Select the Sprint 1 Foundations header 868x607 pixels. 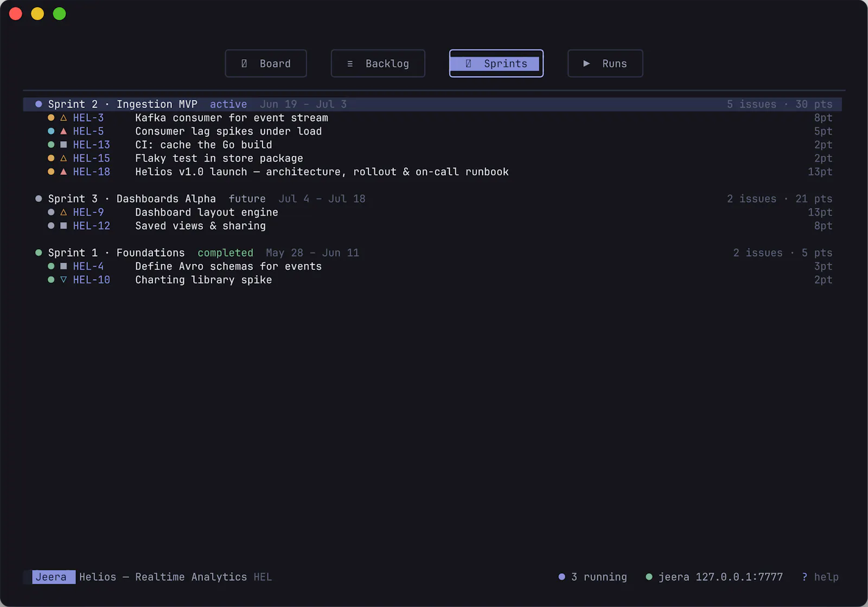coord(432,252)
